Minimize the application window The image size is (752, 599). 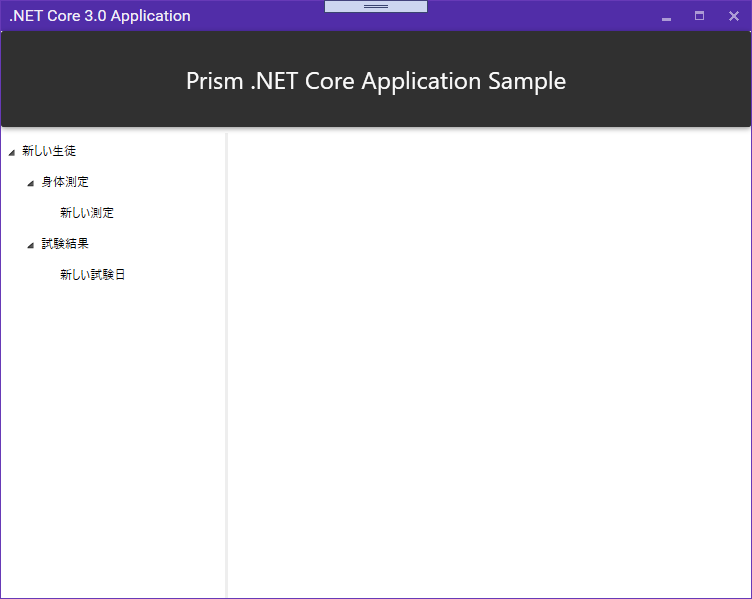pos(666,16)
